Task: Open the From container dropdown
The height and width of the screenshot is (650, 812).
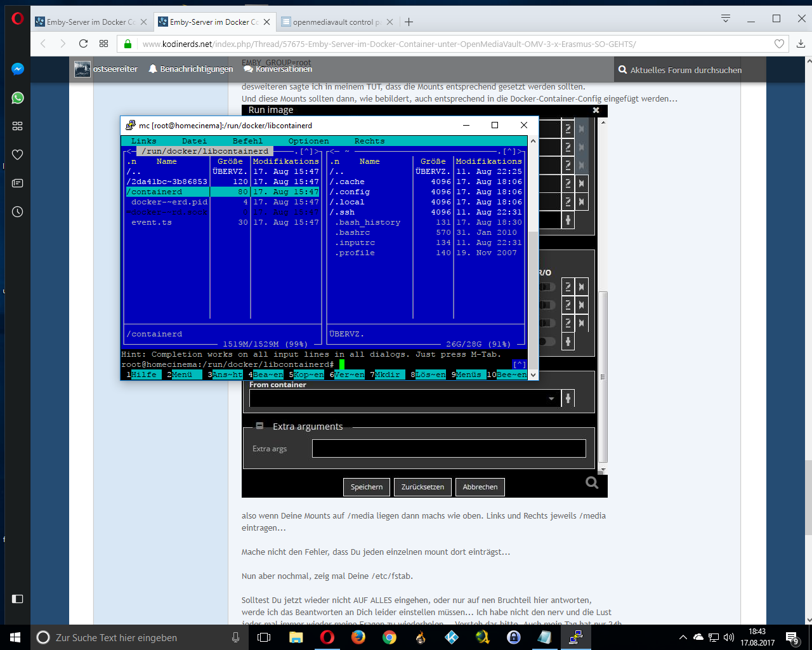Action: click(x=551, y=399)
